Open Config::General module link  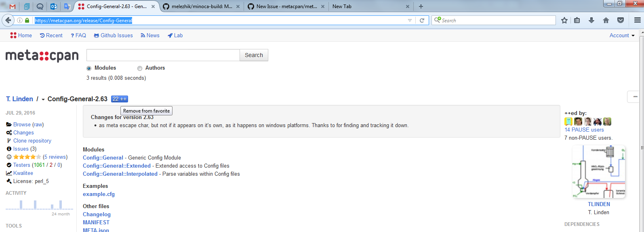coord(103,158)
